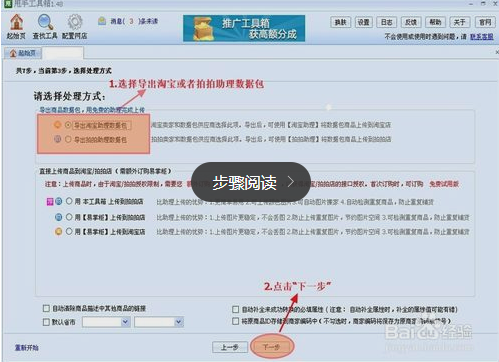Click the 关于 button
Image resolution: width=499 pixels, height=362 pixels.
point(459,22)
